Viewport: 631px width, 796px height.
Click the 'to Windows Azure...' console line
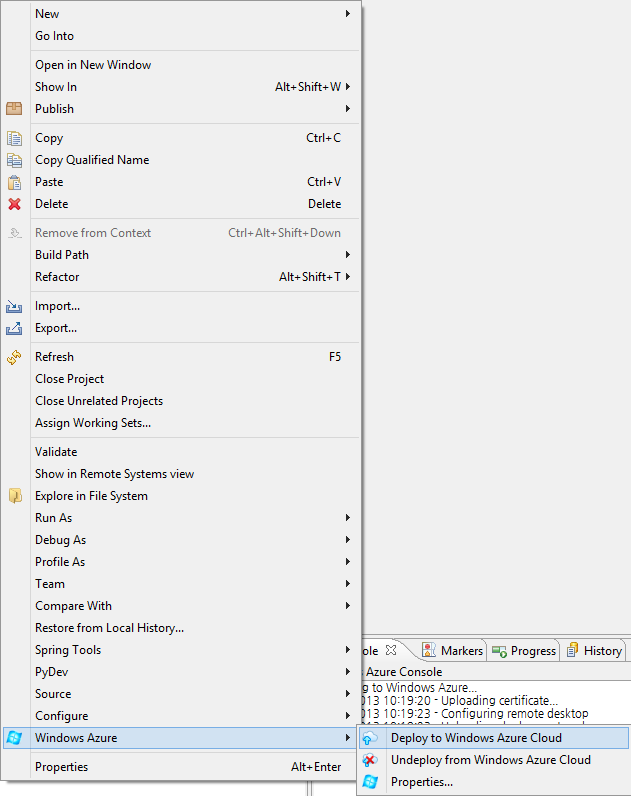[424, 687]
